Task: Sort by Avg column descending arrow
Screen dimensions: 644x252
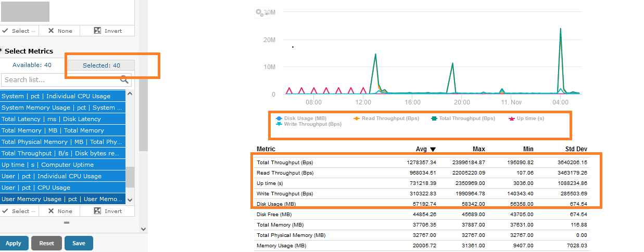Action: (432, 150)
